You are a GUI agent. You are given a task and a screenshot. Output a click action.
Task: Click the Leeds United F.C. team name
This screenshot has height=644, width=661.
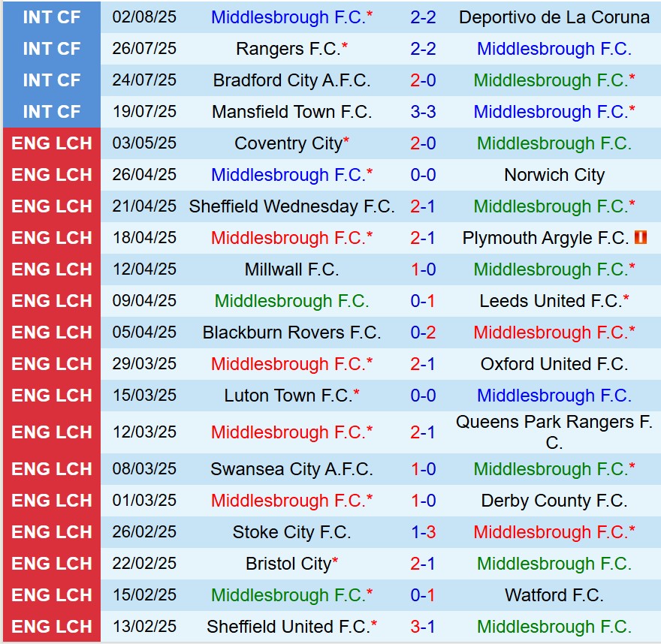pyautogui.click(x=550, y=301)
